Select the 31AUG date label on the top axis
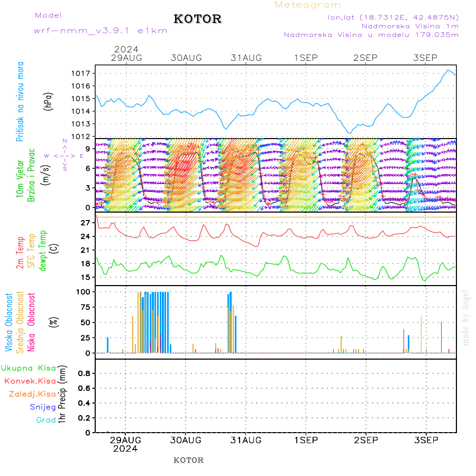476x476 pixels. (246, 58)
